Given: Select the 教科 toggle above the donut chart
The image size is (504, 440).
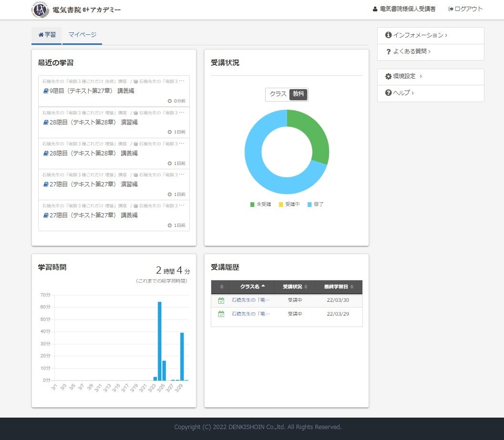Looking at the screenshot, I should click(x=298, y=94).
